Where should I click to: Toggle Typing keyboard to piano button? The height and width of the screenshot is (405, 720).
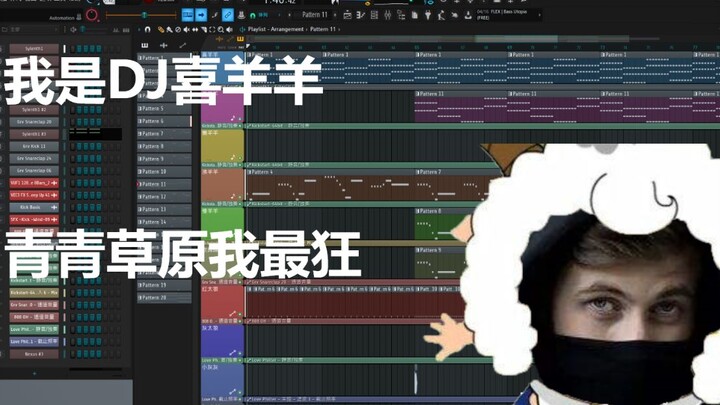coord(187,15)
